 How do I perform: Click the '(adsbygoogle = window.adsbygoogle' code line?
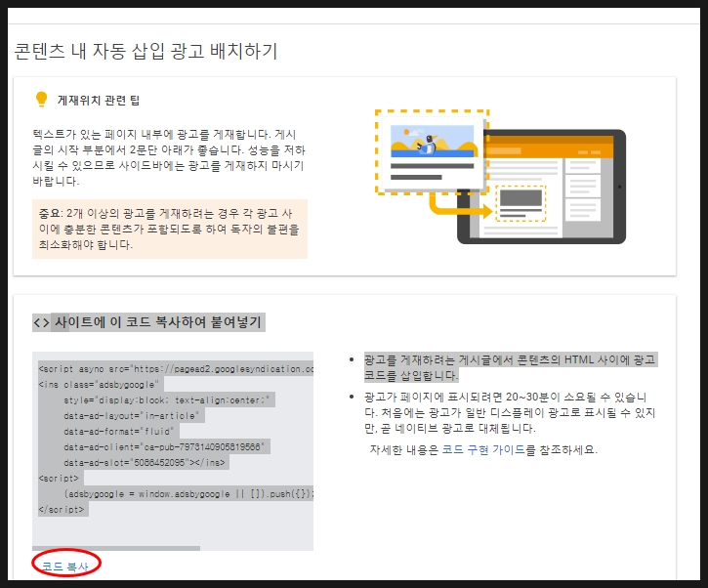click(188, 493)
